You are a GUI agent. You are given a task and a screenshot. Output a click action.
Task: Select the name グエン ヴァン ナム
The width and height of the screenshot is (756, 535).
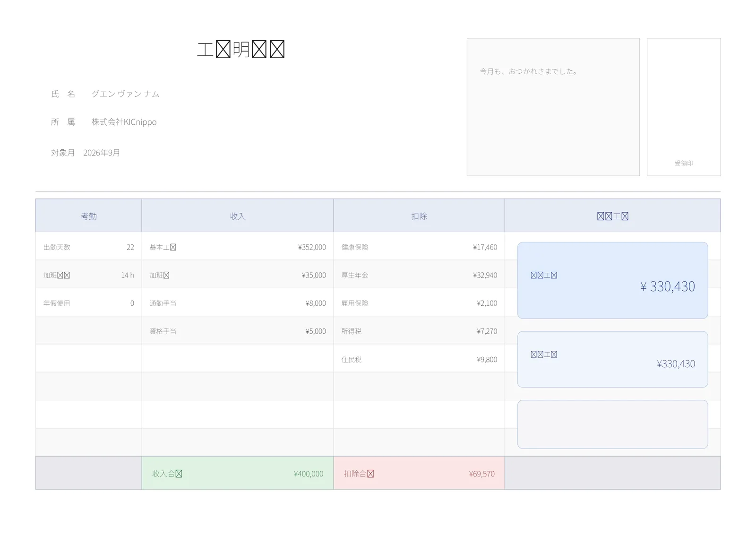point(125,94)
